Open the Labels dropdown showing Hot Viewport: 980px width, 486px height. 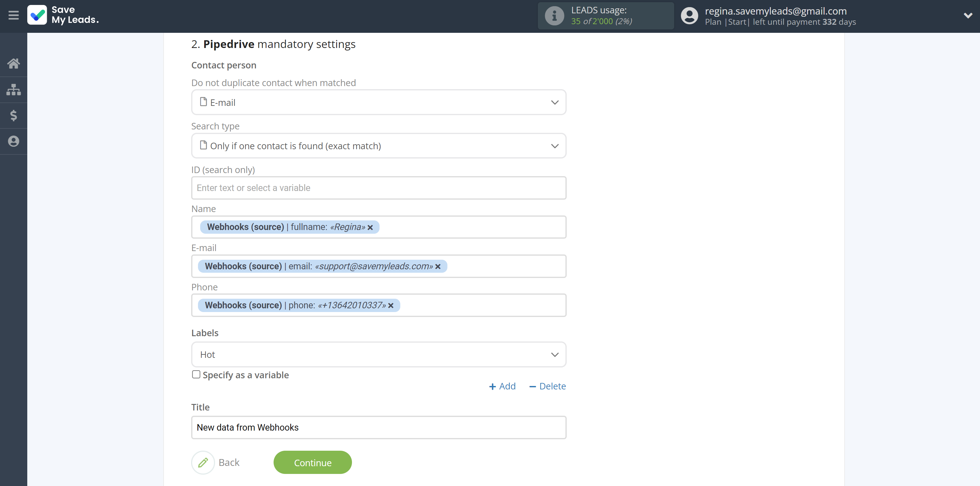click(x=379, y=354)
